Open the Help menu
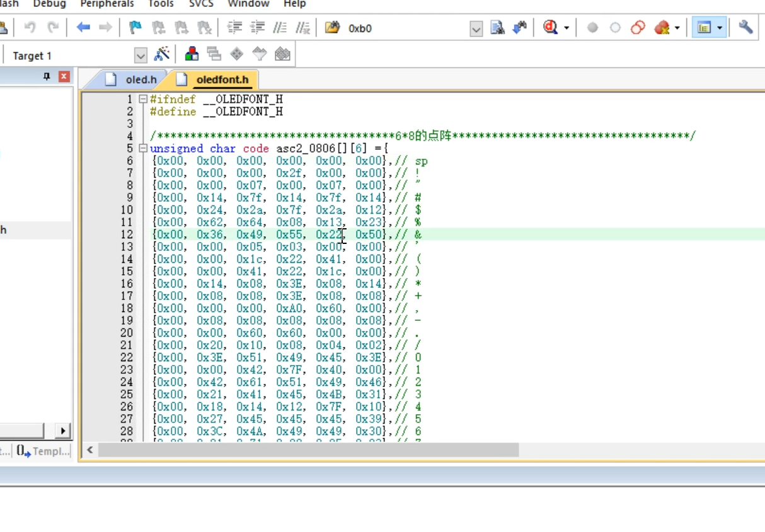 coord(294,4)
